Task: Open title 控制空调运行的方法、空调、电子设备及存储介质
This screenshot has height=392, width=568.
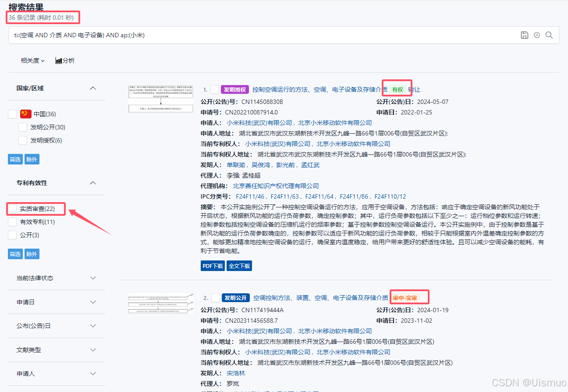Action: point(320,89)
